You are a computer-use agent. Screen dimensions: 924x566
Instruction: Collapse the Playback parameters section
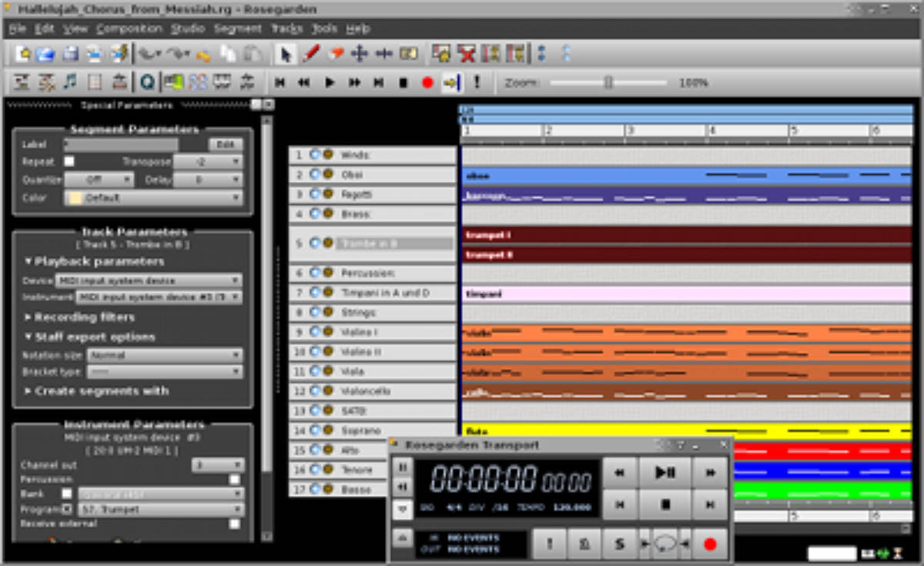pyautogui.click(x=94, y=262)
